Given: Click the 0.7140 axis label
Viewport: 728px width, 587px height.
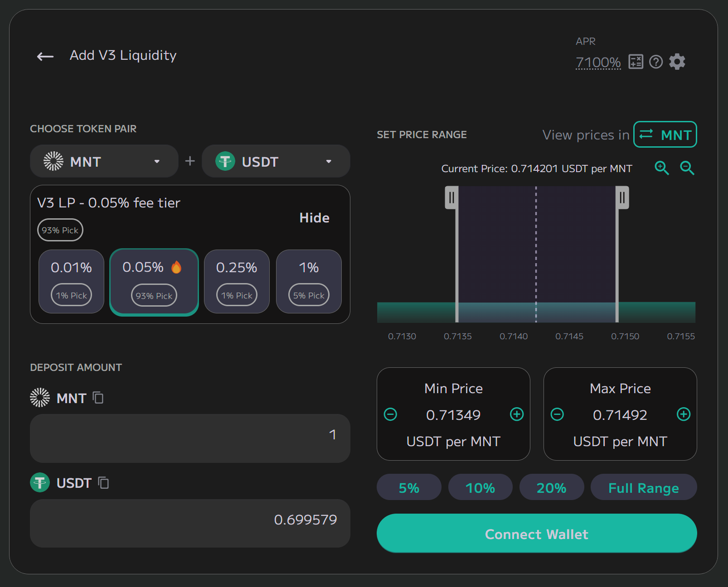Looking at the screenshot, I should coord(514,337).
